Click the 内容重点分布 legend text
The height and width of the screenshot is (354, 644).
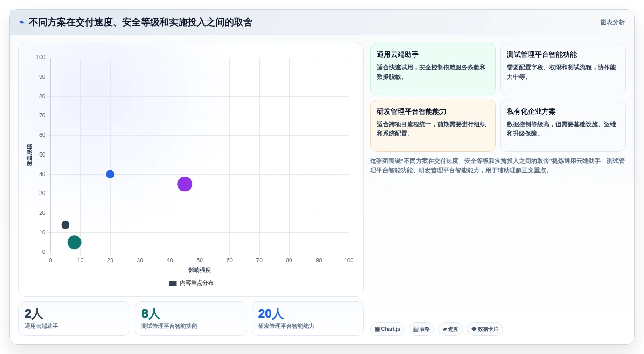pos(197,283)
